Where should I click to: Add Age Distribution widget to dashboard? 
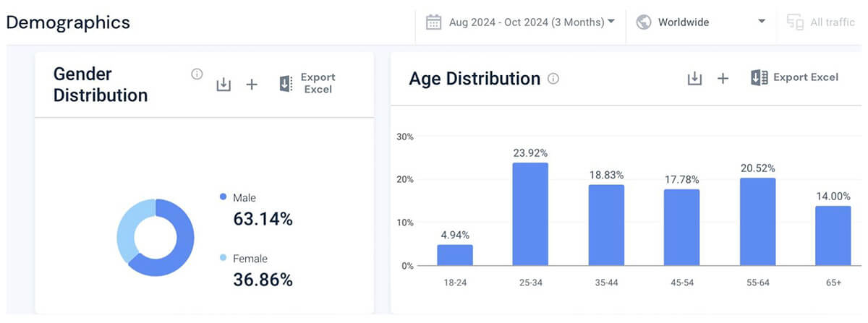coord(723,78)
